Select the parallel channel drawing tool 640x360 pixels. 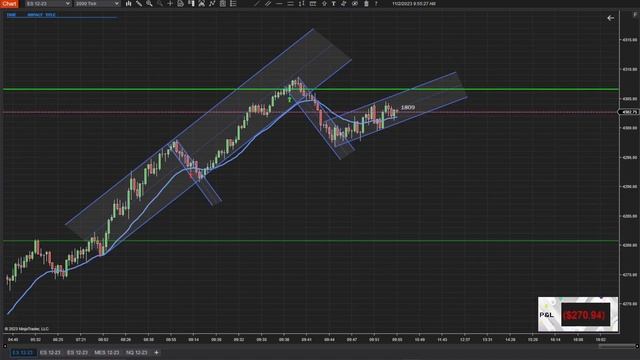pyautogui.click(x=268, y=4)
